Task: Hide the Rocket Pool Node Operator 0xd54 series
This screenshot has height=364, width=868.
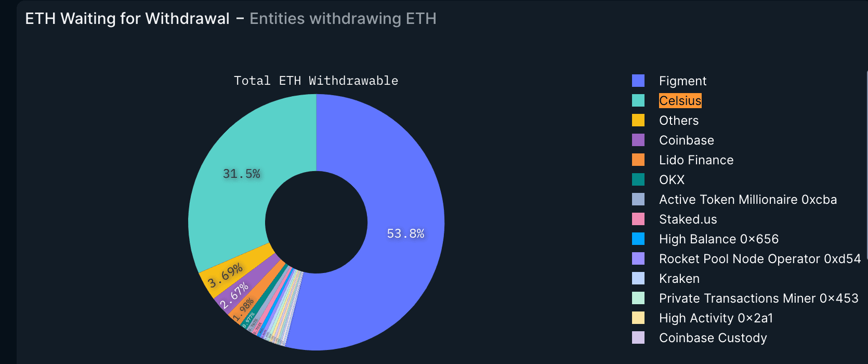Action: click(759, 259)
